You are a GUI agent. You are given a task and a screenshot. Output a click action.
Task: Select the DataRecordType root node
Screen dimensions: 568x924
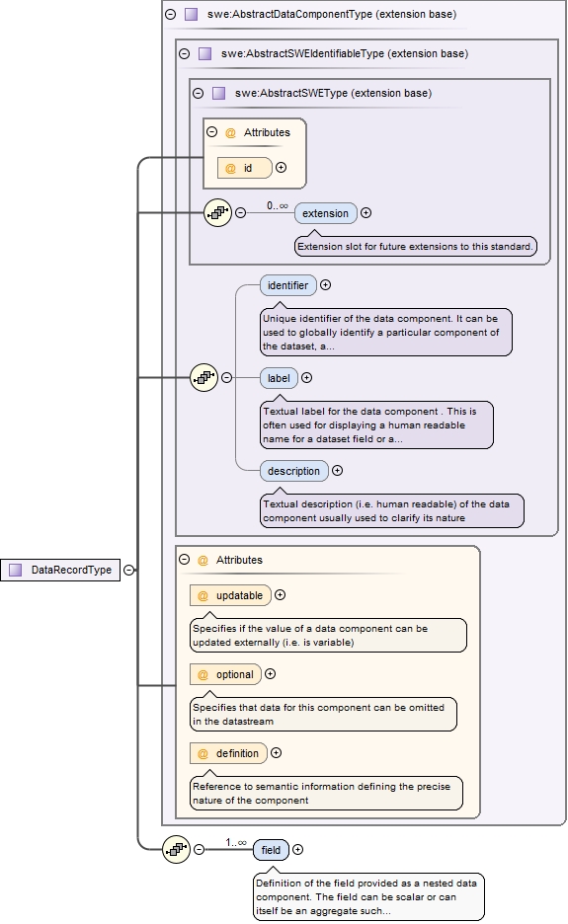tap(60, 570)
